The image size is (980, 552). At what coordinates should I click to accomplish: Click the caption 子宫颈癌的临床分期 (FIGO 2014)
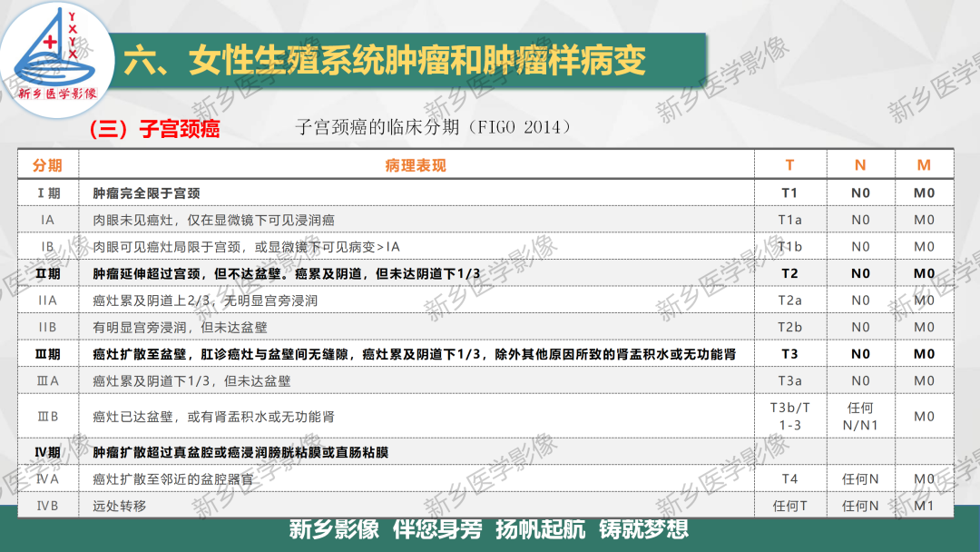433,127
